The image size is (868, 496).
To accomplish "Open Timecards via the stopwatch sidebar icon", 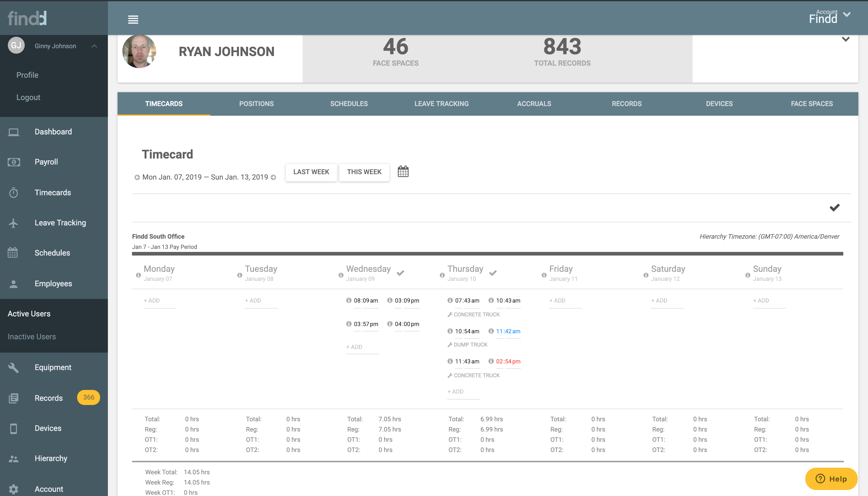I will (x=13, y=193).
